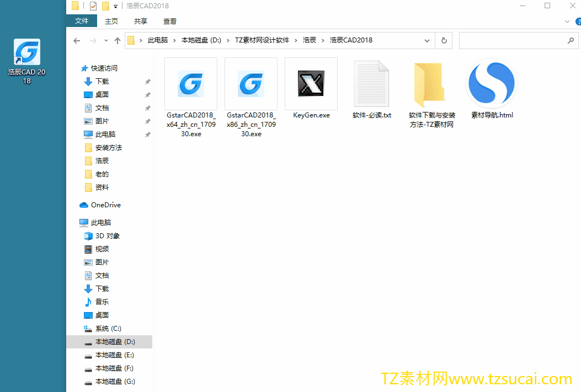
Task: Open OneDrive in the navigation pane
Action: pos(100,205)
